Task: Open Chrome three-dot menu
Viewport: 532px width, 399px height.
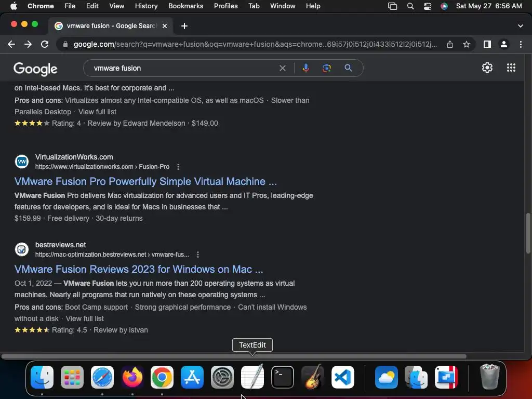Action: coord(521,44)
